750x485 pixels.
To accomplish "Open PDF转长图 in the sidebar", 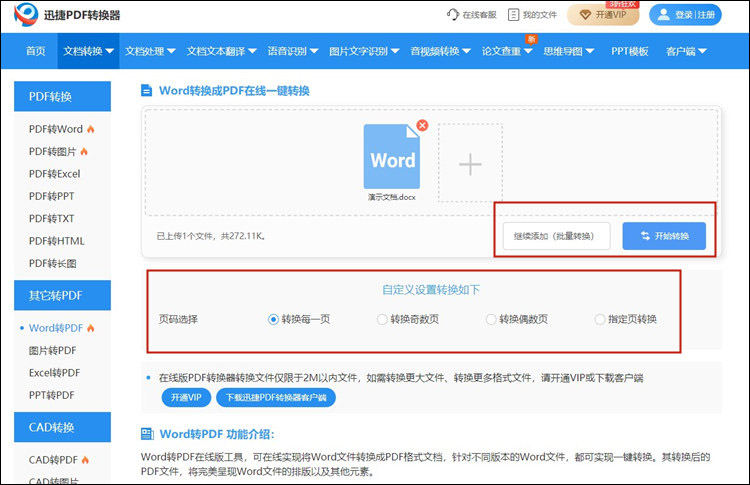I will point(53,264).
